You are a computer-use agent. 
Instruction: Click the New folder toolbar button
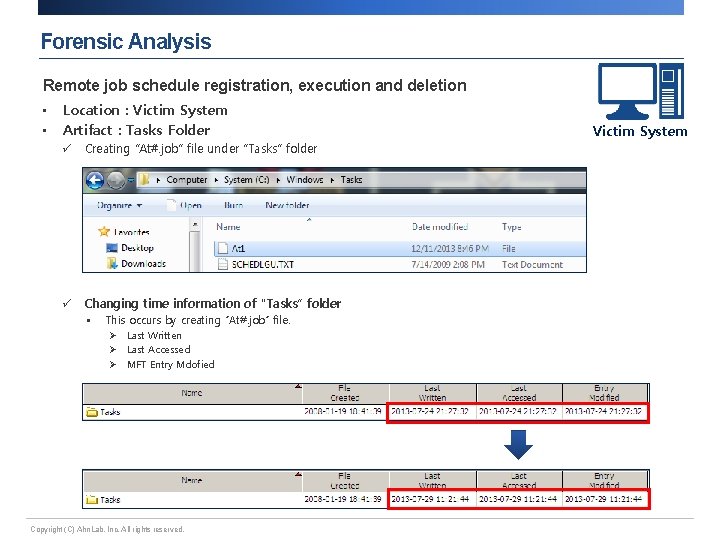(x=287, y=205)
